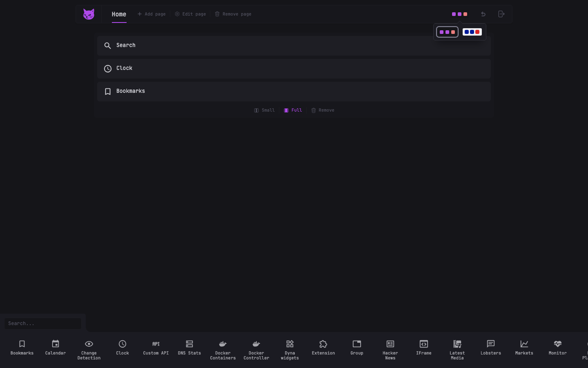Add the Custom API widget

(x=156, y=348)
